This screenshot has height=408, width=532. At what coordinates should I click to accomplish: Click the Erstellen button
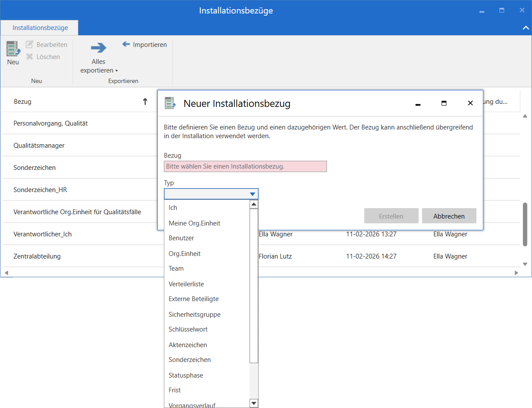(x=391, y=216)
